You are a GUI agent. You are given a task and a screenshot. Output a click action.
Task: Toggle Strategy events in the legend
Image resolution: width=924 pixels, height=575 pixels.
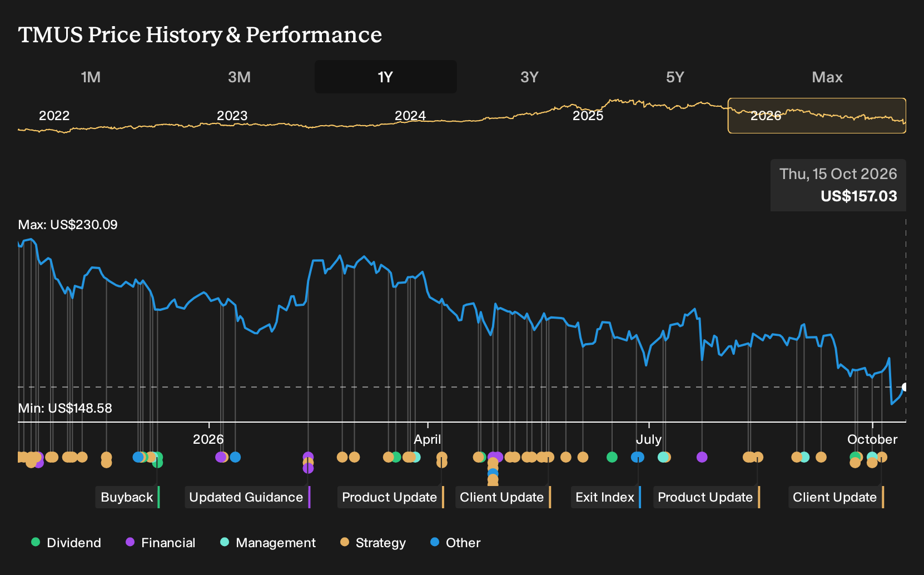tap(373, 542)
